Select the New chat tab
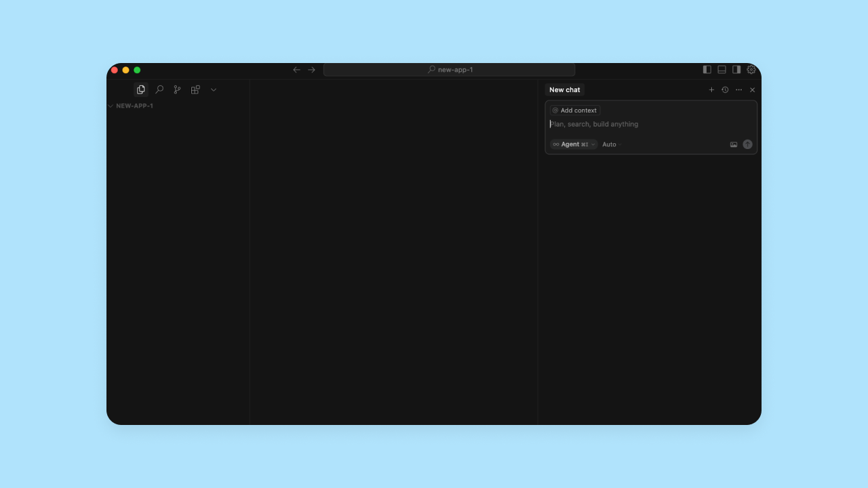Screen dimensions: 868x488 564,89
